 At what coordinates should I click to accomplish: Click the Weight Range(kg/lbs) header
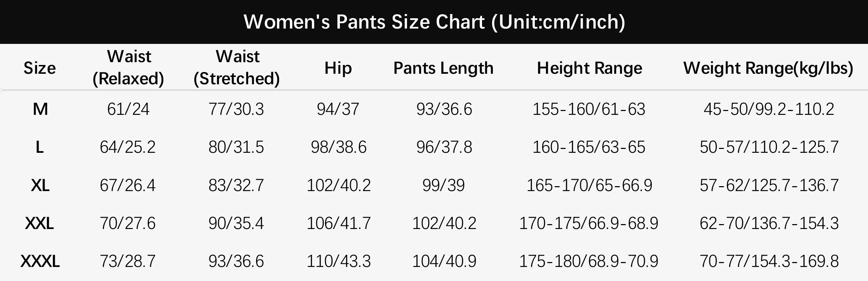point(768,68)
